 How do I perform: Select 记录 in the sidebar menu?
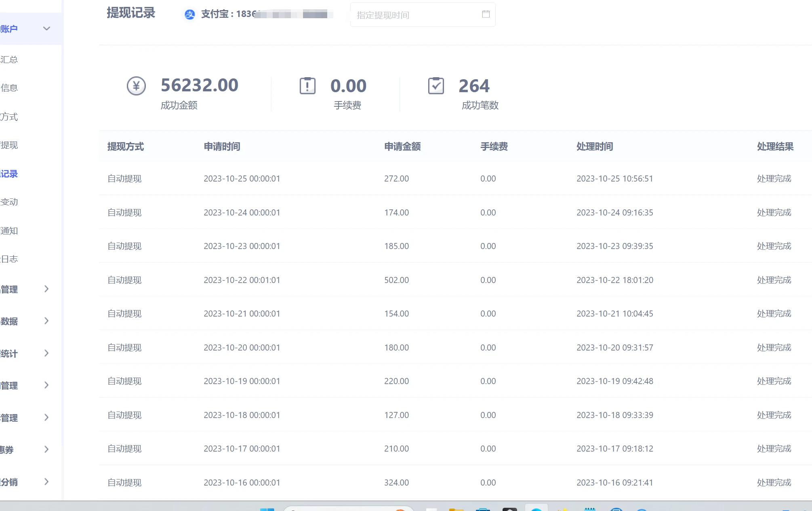(10, 174)
